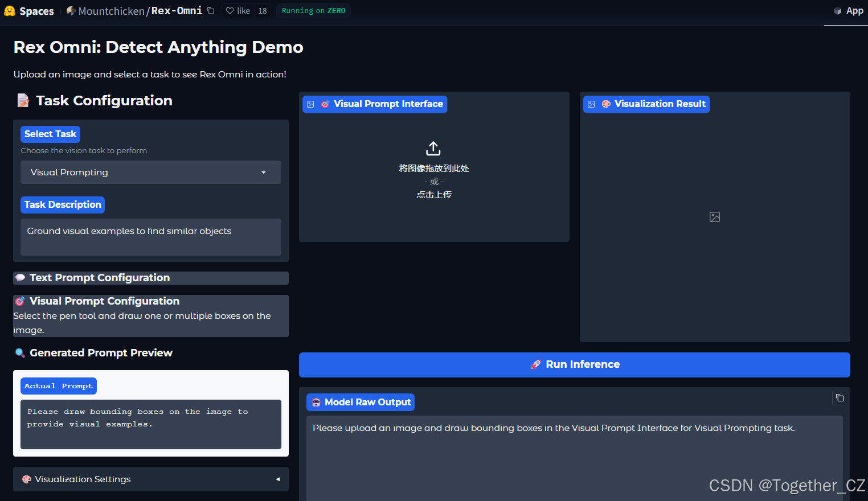Viewport: 868px width, 501px height.
Task: Copy the Space name using the copy icon
Action: point(211,11)
